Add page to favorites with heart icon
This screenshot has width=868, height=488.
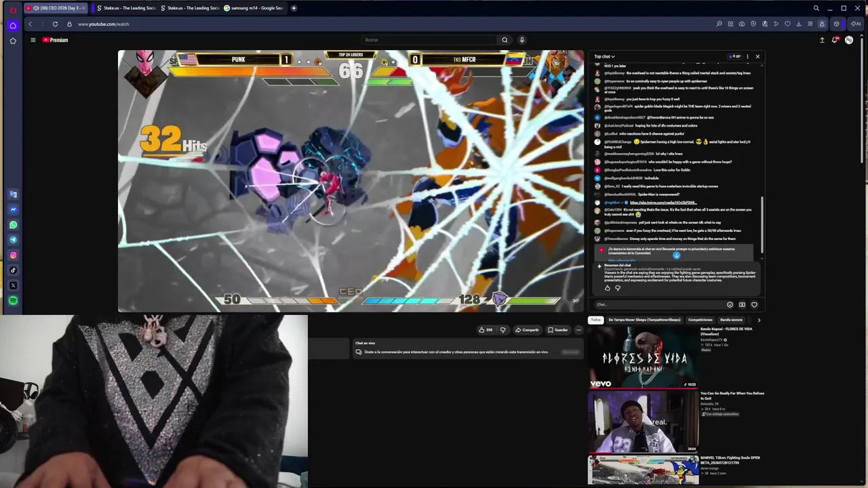point(787,24)
